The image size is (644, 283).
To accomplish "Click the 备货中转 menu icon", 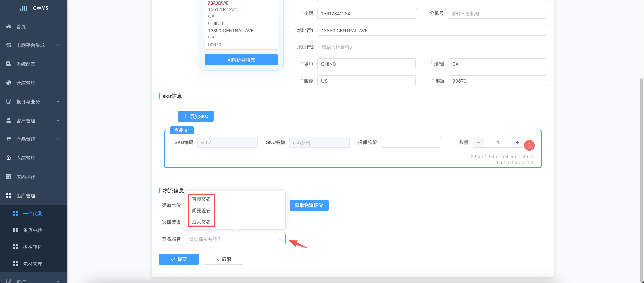I will [x=15, y=230].
